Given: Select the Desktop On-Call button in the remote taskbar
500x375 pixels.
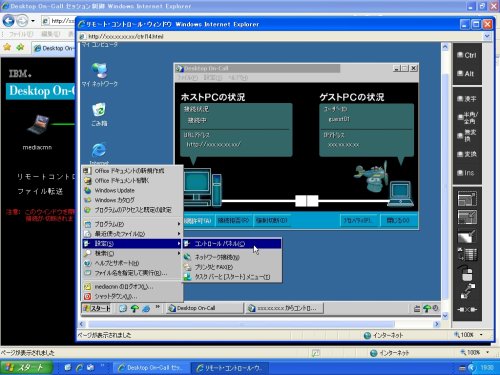Looking at the screenshot, I should click(x=205, y=308).
